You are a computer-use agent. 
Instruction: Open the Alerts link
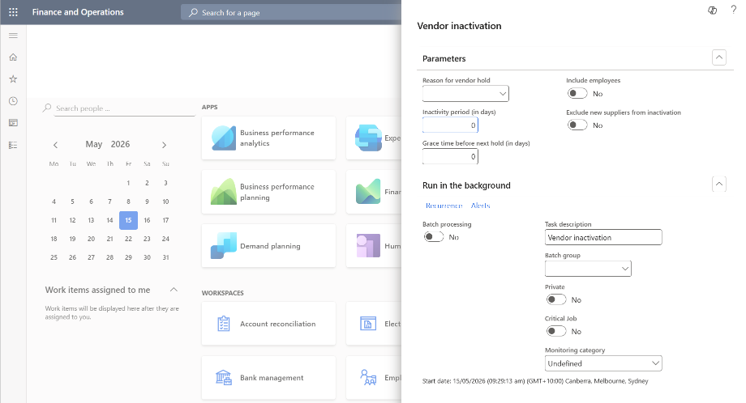(x=481, y=206)
